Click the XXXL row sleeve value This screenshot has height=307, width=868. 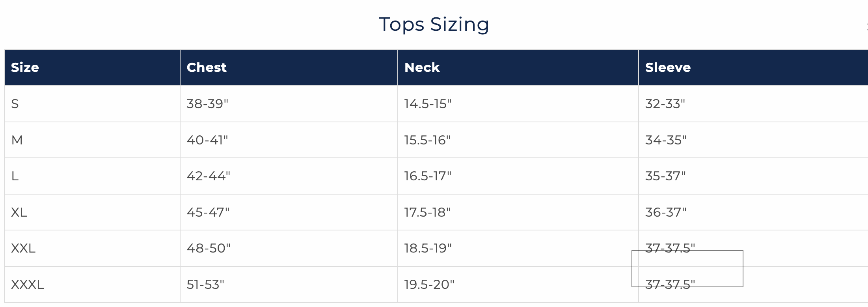tap(670, 285)
